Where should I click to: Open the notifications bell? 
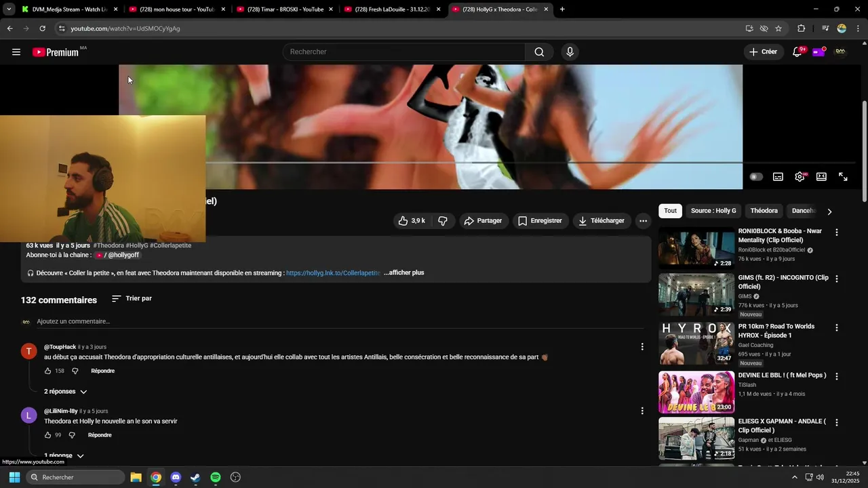click(797, 52)
